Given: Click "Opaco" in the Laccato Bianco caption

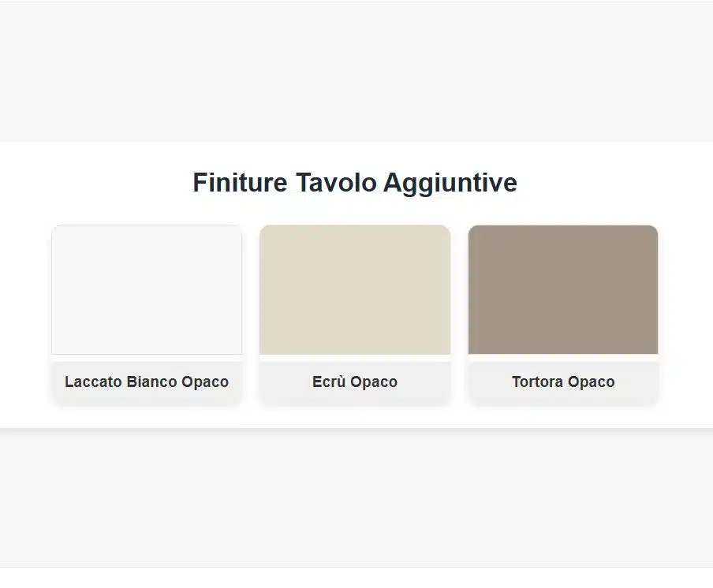Looking at the screenshot, I should click(x=205, y=381).
